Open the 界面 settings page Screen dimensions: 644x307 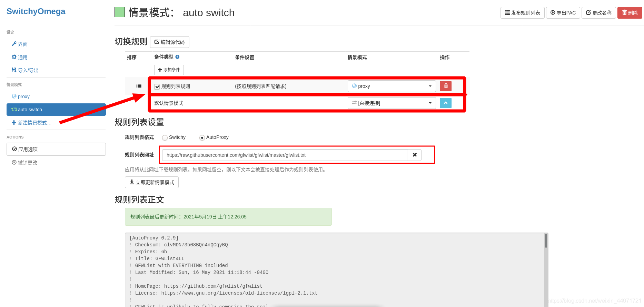23,44
